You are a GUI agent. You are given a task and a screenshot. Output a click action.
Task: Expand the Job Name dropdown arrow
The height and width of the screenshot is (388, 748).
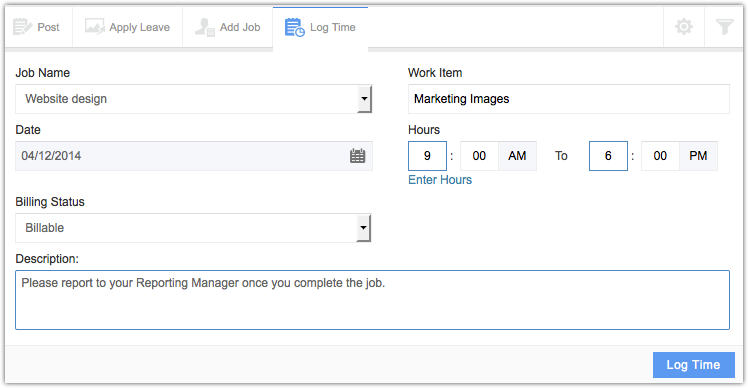pyautogui.click(x=364, y=99)
